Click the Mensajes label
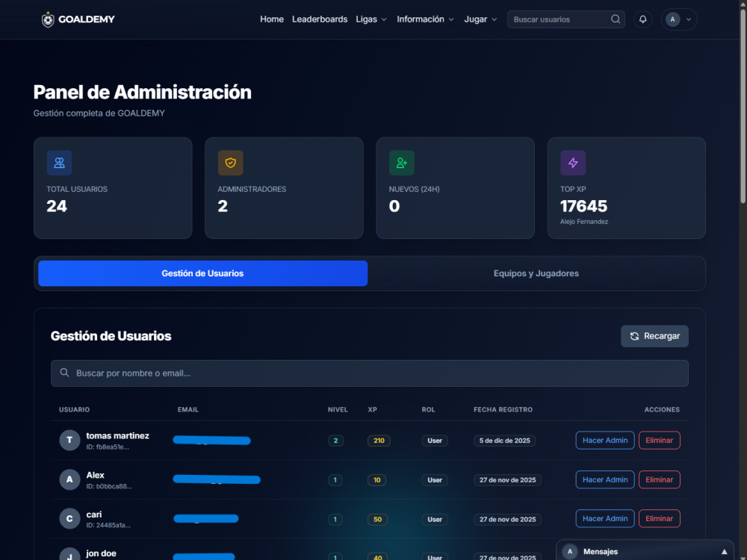This screenshot has width=747, height=560. 601,552
